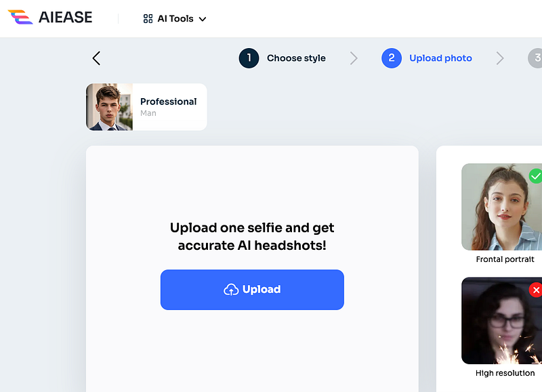Click the green checkmark badge
Viewport: 542px width, 392px height.
tap(536, 176)
